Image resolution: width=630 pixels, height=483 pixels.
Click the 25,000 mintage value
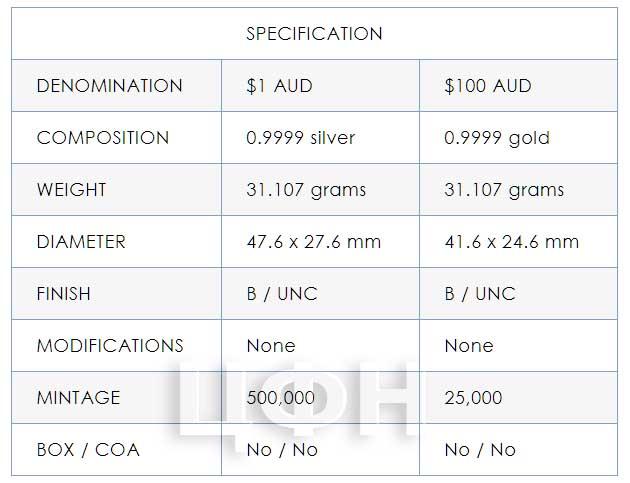[x=474, y=398]
